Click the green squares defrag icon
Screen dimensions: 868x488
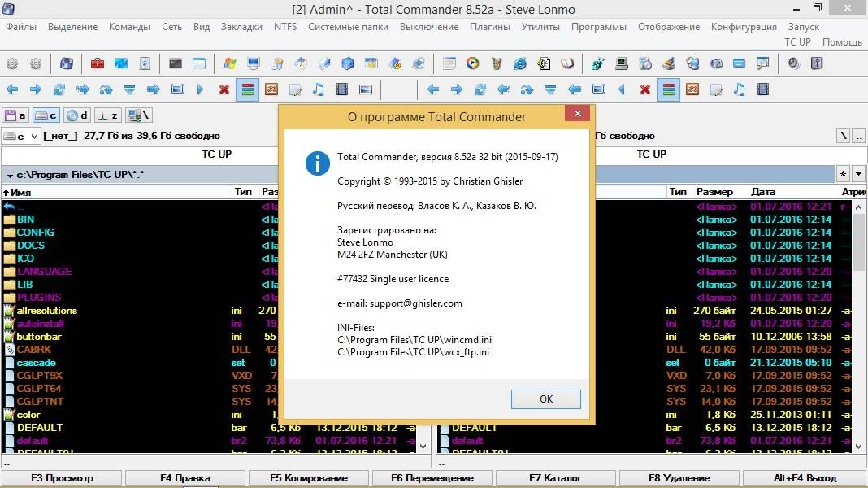(598, 63)
